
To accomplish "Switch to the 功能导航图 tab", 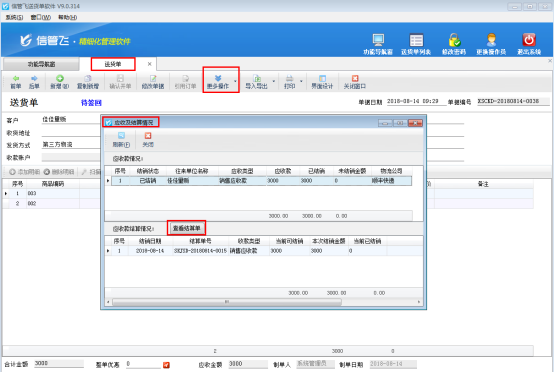I will [x=41, y=64].
